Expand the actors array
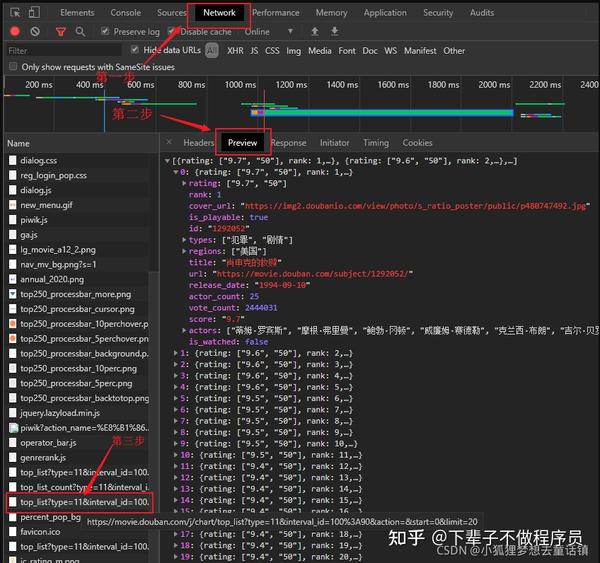 [x=184, y=330]
